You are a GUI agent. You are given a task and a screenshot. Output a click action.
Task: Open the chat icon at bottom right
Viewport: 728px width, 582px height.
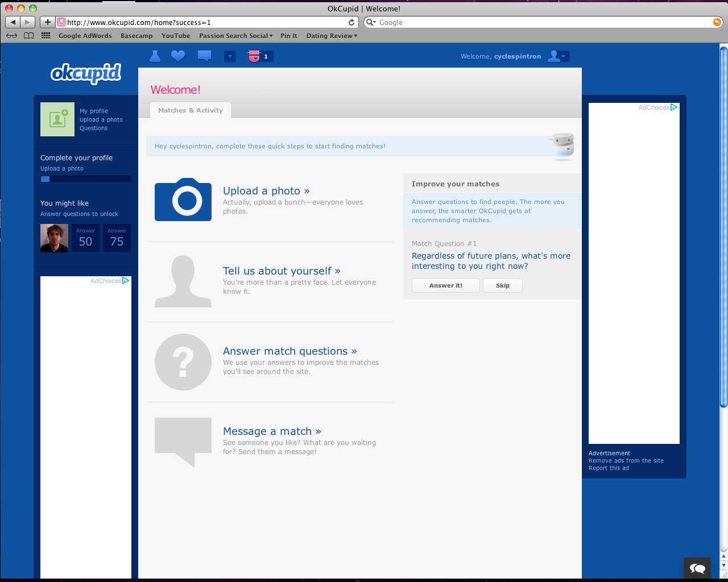(697, 568)
